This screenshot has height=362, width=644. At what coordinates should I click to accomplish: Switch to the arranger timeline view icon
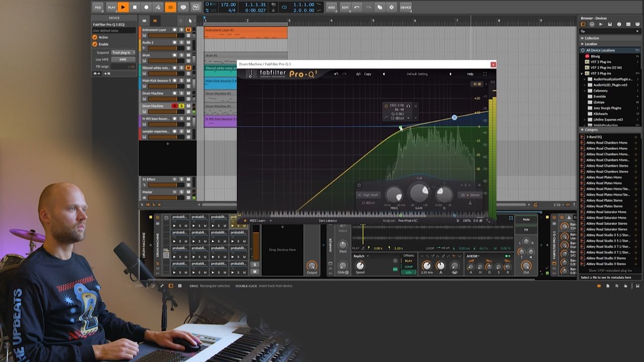click(x=155, y=21)
